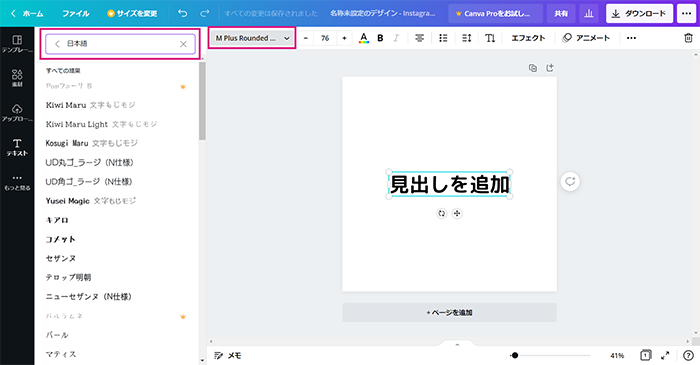
Task: Select the ニューセザンヌ font
Action: tap(89, 296)
